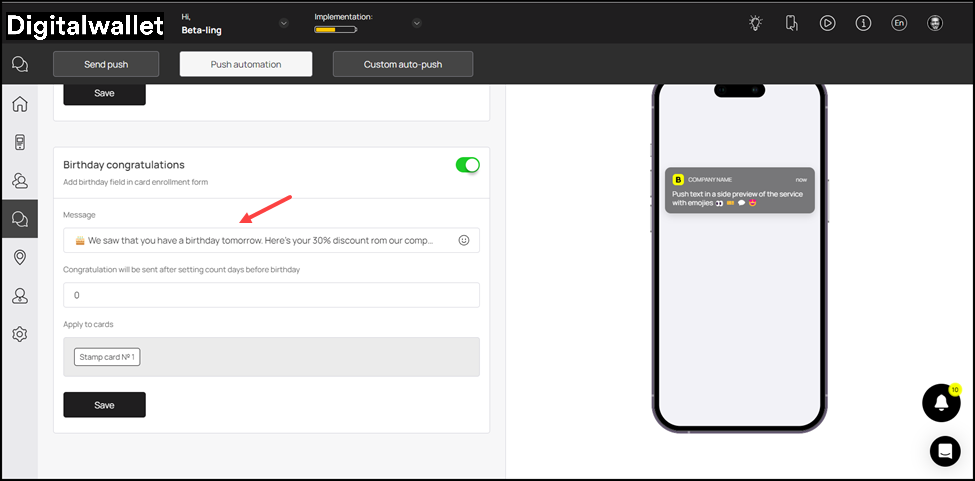
Task: Switch to the Custom auto-push tab
Action: click(402, 64)
